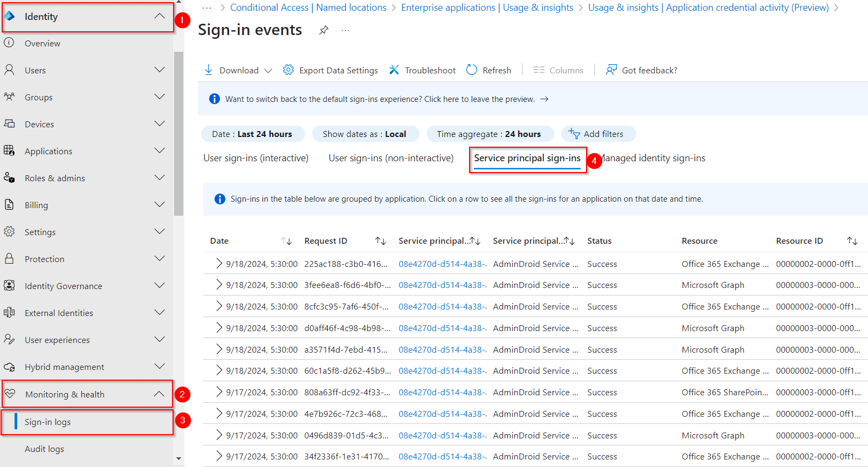The height and width of the screenshot is (467, 868).
Task: Click the Refresh circular arrow icon
Action: [472, 70]
